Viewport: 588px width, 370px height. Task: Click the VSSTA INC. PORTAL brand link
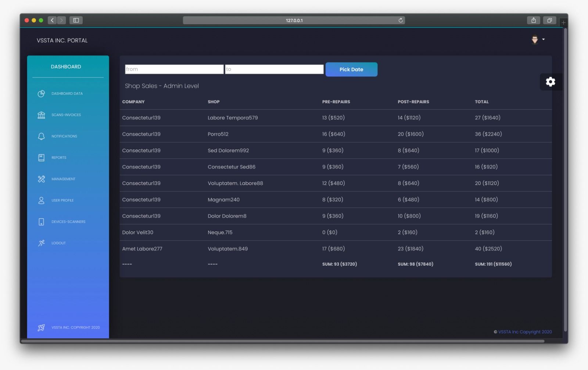point(62,40)
